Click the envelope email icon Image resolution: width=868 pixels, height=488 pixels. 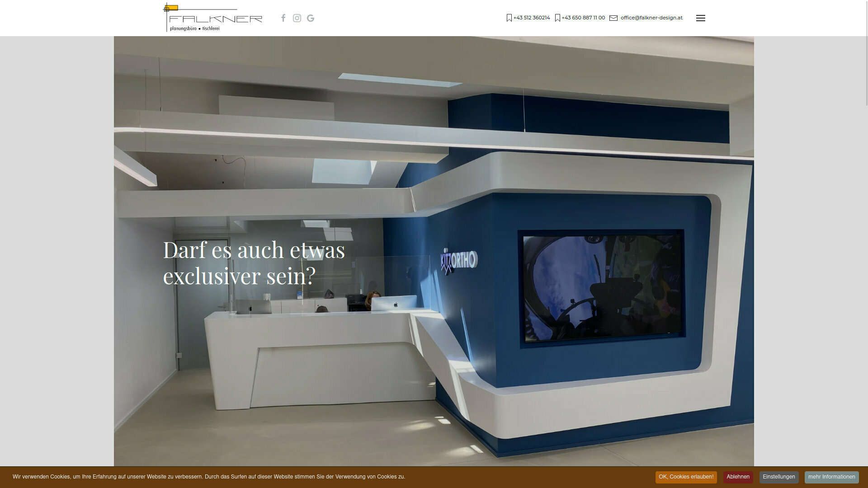(x=613, y=18)
